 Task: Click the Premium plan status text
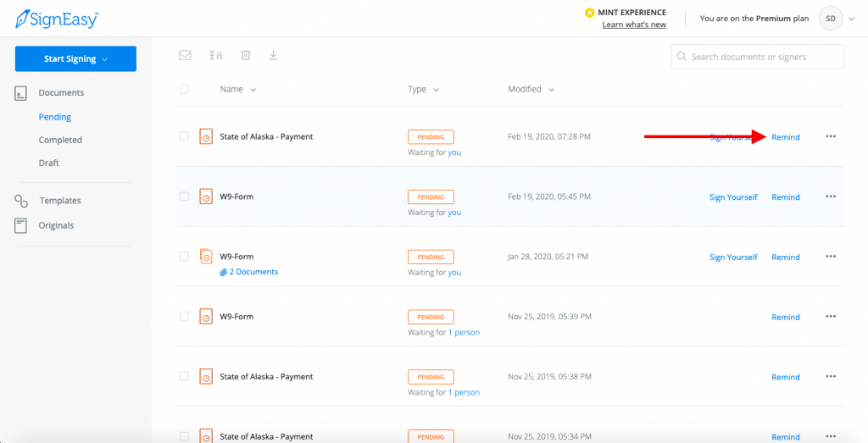(x=754, y=19)
